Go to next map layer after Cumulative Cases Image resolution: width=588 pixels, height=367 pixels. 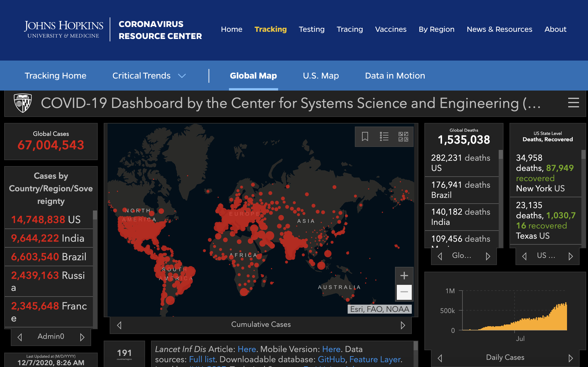coord(403,325)
